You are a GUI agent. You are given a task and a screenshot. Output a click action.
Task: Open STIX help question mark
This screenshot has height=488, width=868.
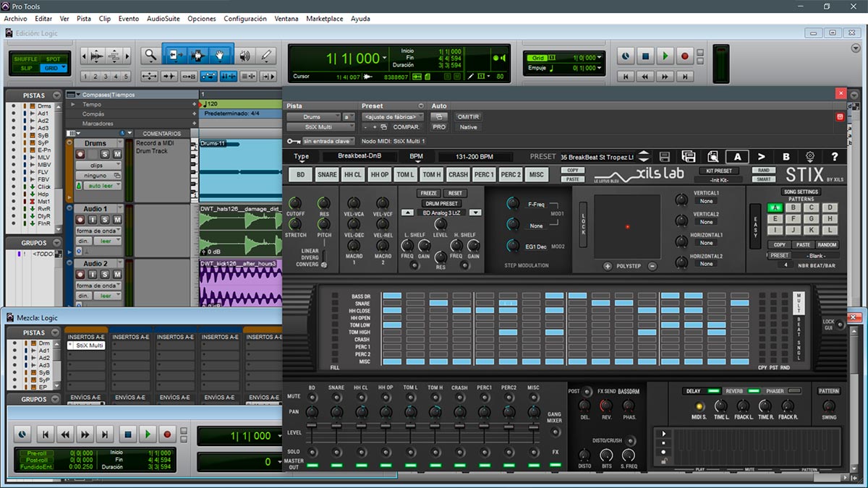[x=834, y=157]
